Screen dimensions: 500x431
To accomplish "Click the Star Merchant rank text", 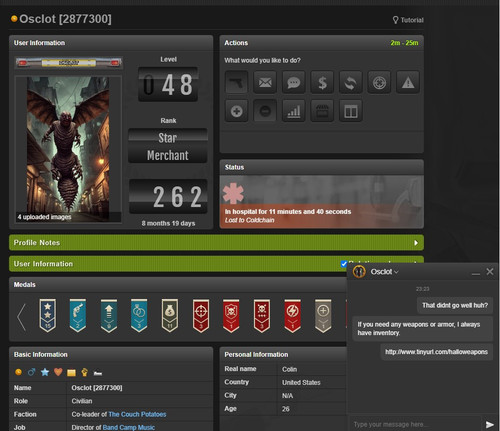I will pyautogui.click(x=168, y=146).
